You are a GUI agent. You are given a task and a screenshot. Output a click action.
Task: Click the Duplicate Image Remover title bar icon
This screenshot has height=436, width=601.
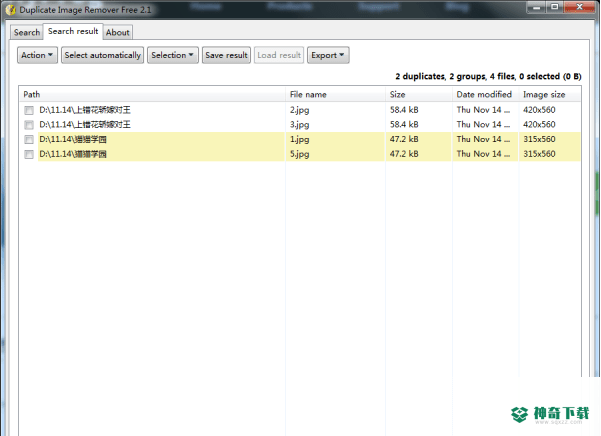(11, 10)
